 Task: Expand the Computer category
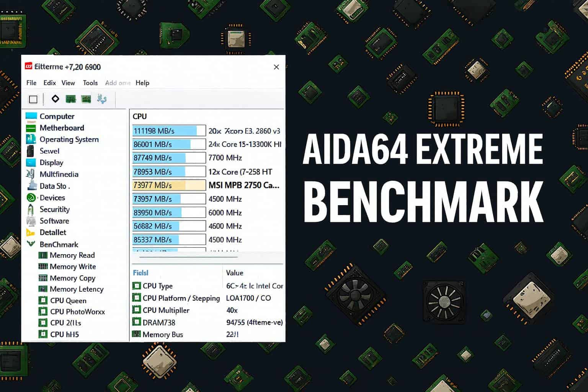(31, 116)
